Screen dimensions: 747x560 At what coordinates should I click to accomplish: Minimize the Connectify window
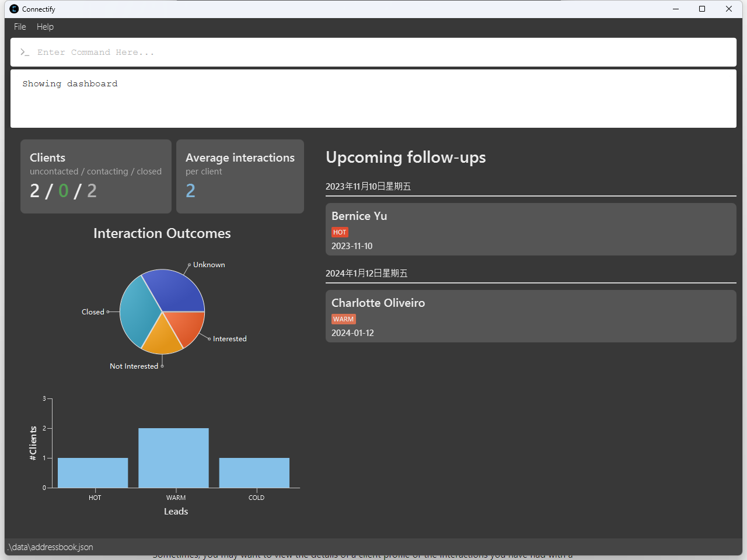[676, 9]
